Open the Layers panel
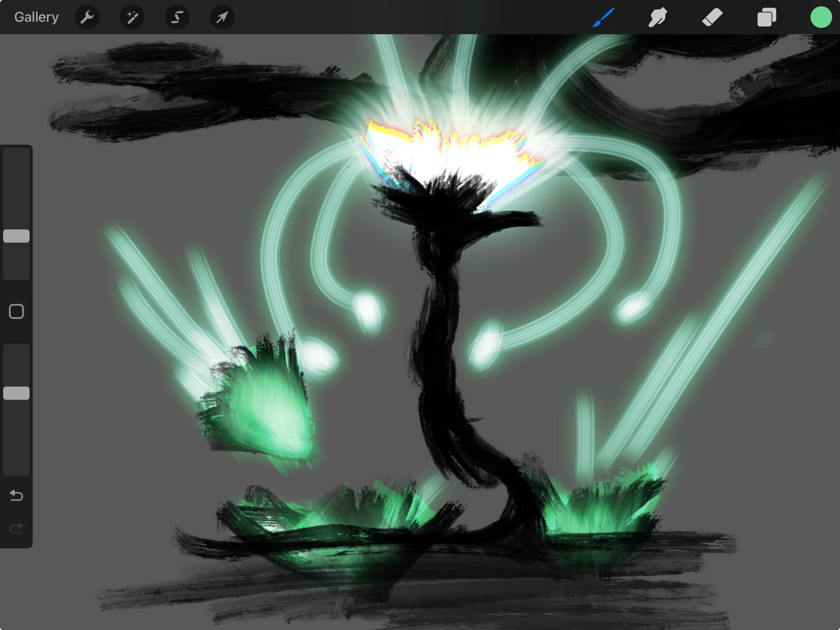This screenshot has width=840, height=630. point(766,17)
